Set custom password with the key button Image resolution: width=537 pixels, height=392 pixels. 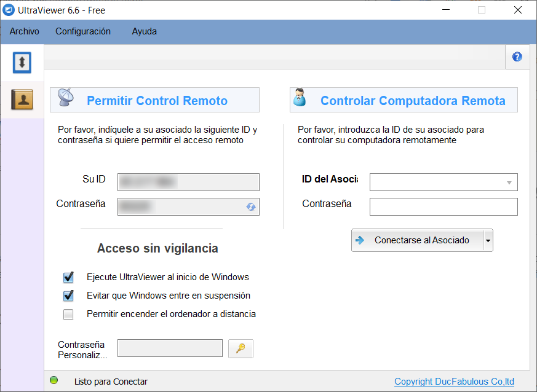[x=241, y=348]
